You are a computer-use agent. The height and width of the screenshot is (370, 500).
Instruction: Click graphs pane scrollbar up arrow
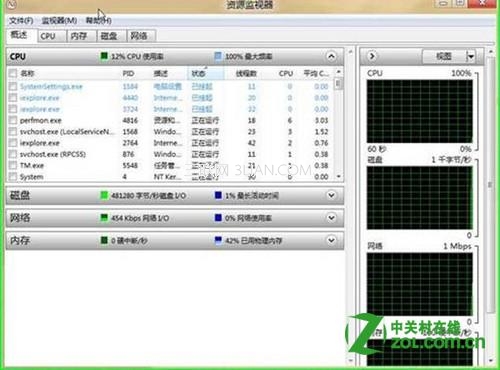490,52
